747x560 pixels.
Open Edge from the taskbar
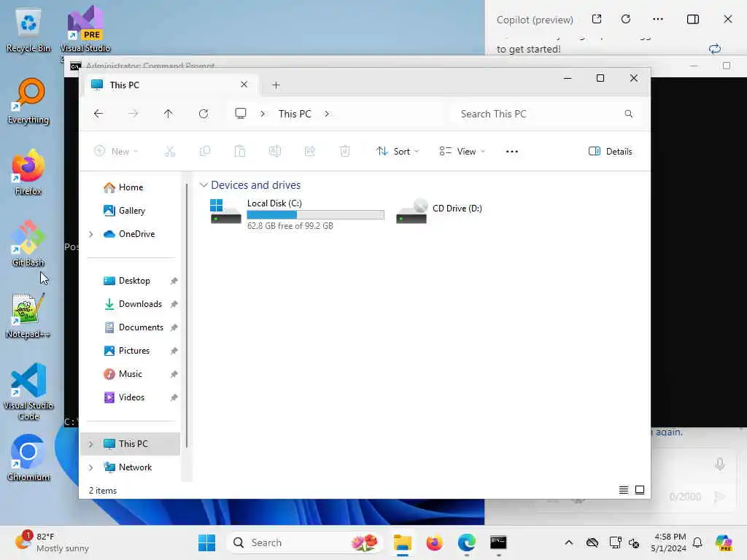pos(466,542)
